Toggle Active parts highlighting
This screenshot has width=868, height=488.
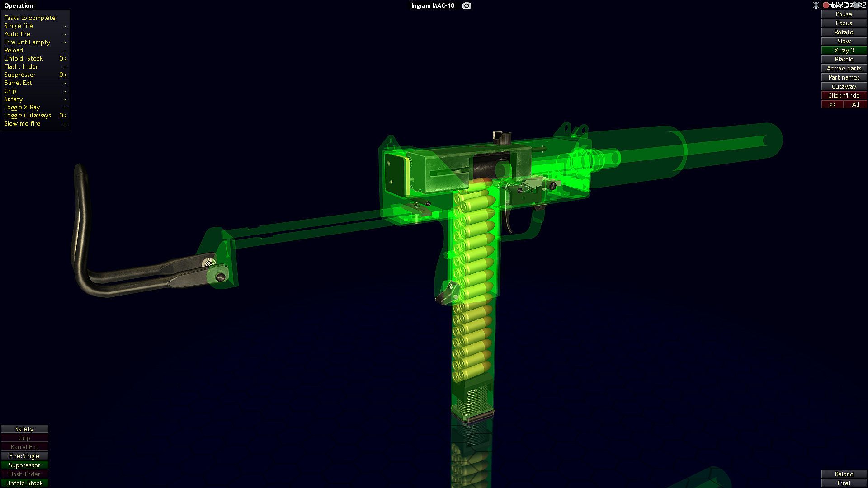(844, 68)
